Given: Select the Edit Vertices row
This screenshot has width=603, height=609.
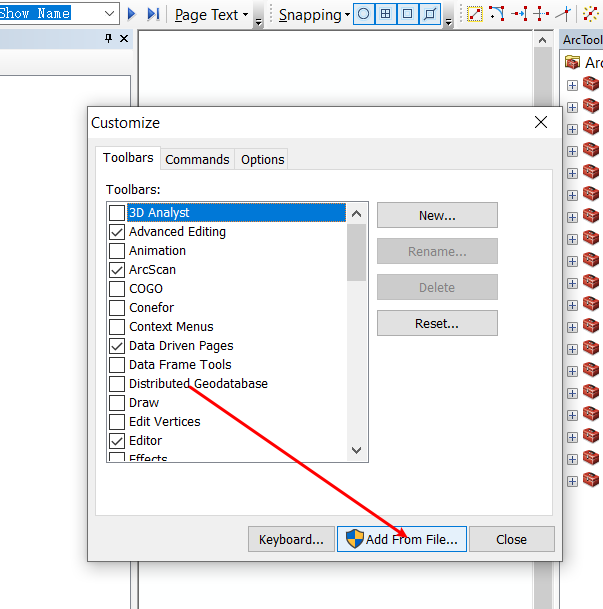Looking at the screenshot, I should point(227,422).
